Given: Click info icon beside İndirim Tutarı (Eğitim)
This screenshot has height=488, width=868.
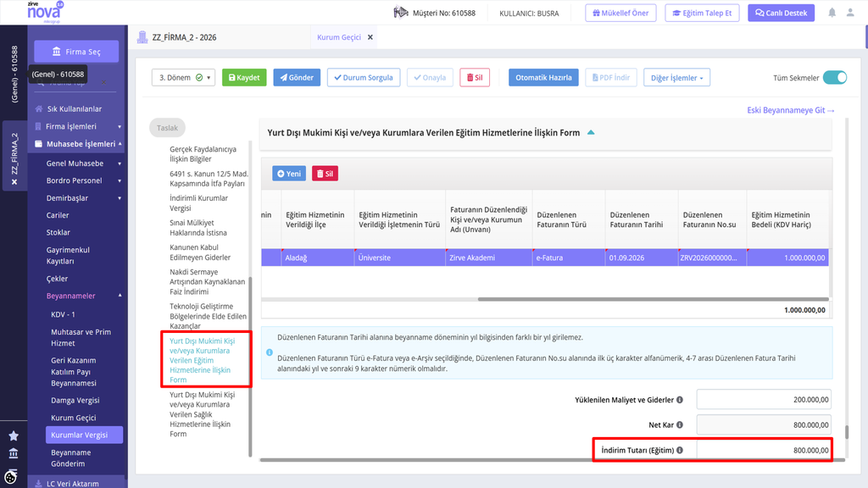Looking at the screenshot, I should tap(680, 451).
